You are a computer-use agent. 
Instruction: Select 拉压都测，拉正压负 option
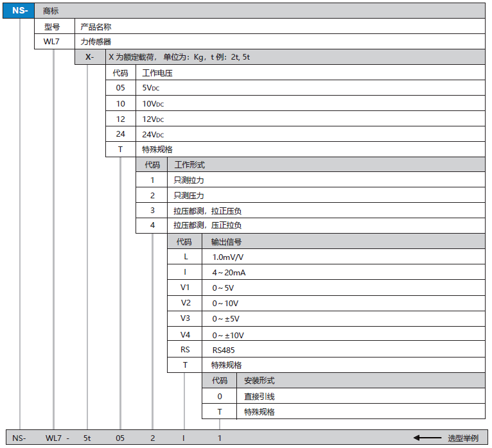click(207, 211)
